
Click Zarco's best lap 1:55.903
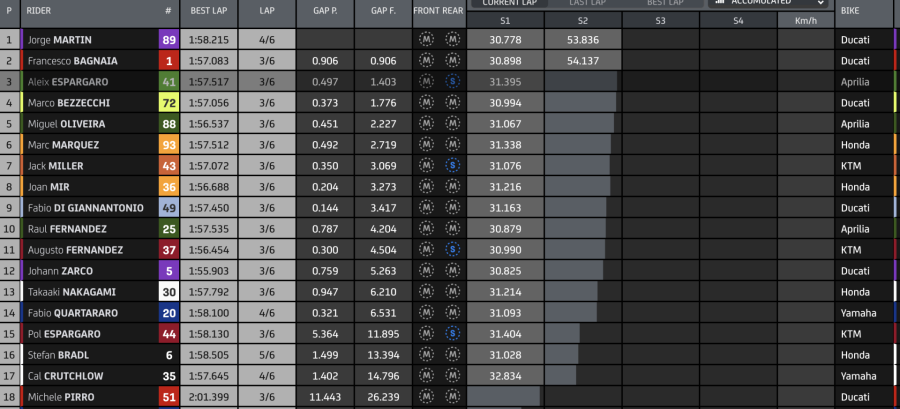pos(209,271)
